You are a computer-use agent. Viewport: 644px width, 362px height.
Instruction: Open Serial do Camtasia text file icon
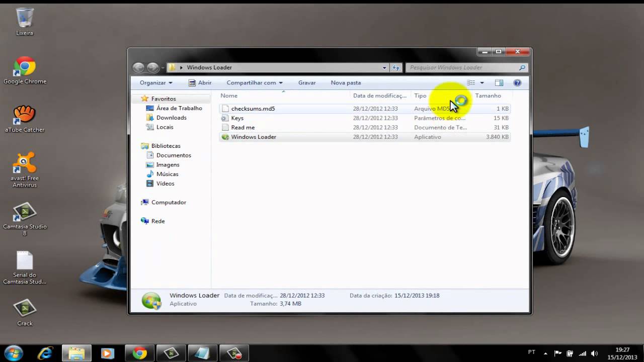tap(25, 268)
